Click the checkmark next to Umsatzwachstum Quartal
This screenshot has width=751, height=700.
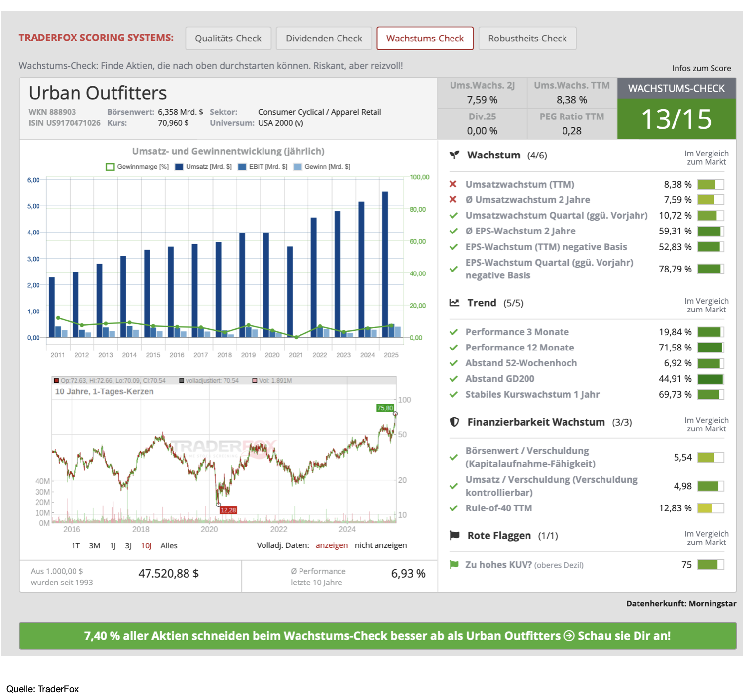tap(453, 215)
